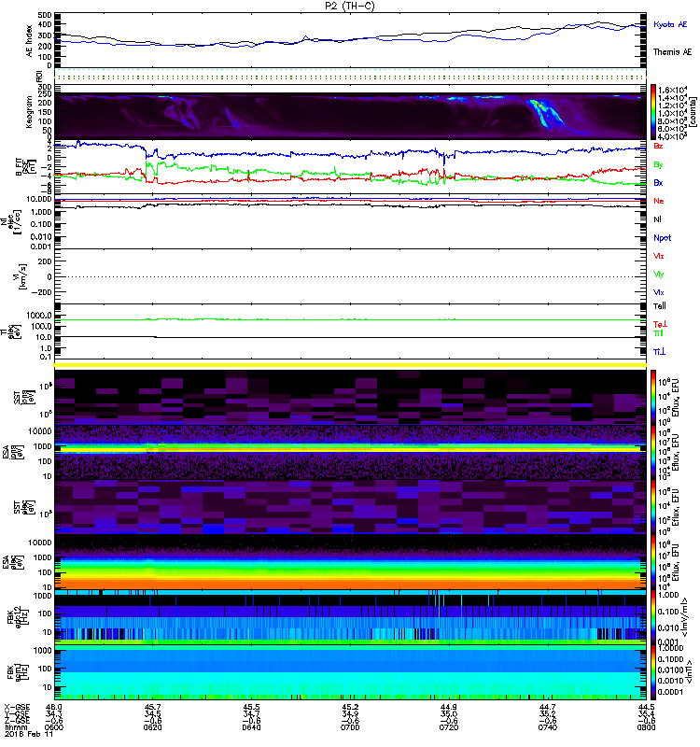The width and height of the screenshot is (700, 747).
Task: Select the red Bz legend entry
Action: click(659, 147)
